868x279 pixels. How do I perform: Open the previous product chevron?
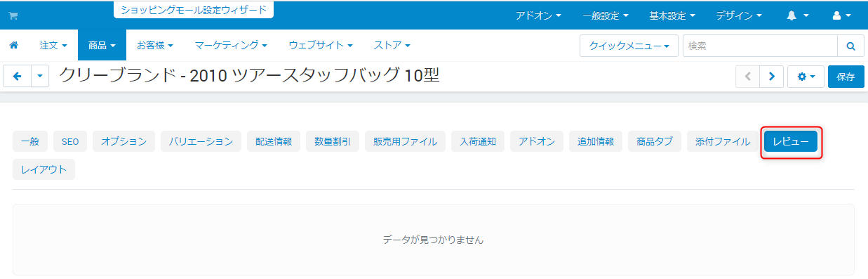click(747, 77)
